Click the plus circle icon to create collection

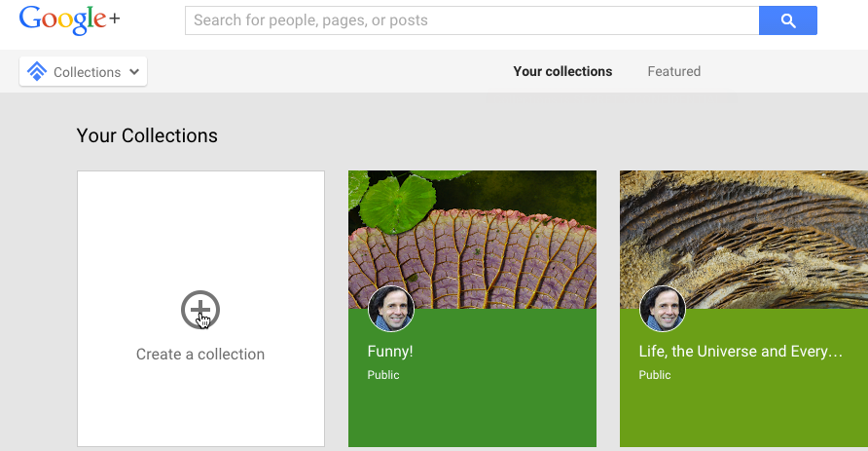[x=200, y=310]
